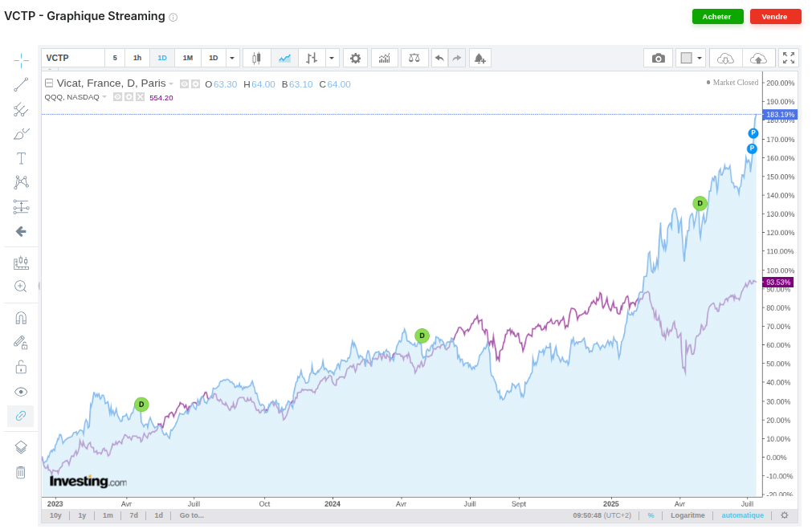The image size is (812, 529).
Task: Click the redo arrow
Action: tap(457, 58)
